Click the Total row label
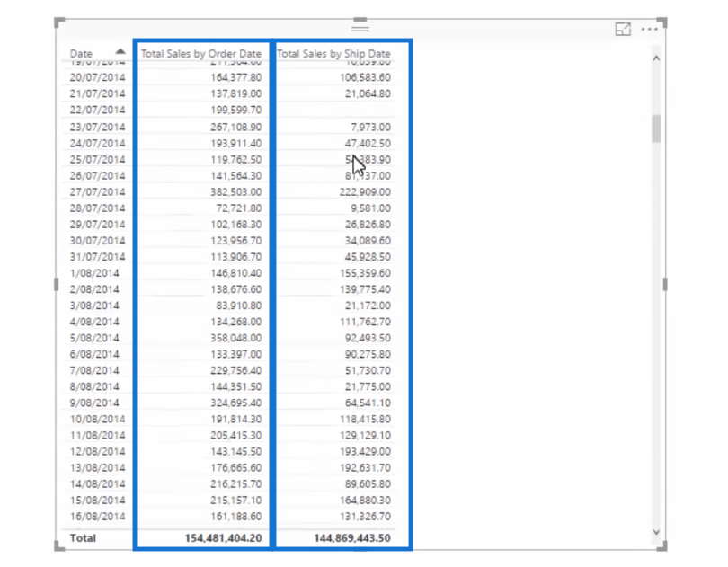The image size is (728, 567). tap(83, 537)
